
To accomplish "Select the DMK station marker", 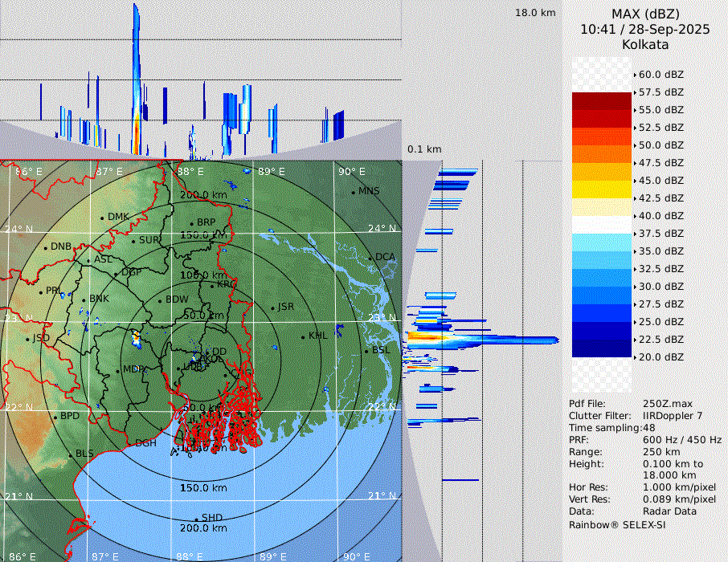I will (102, 218).
